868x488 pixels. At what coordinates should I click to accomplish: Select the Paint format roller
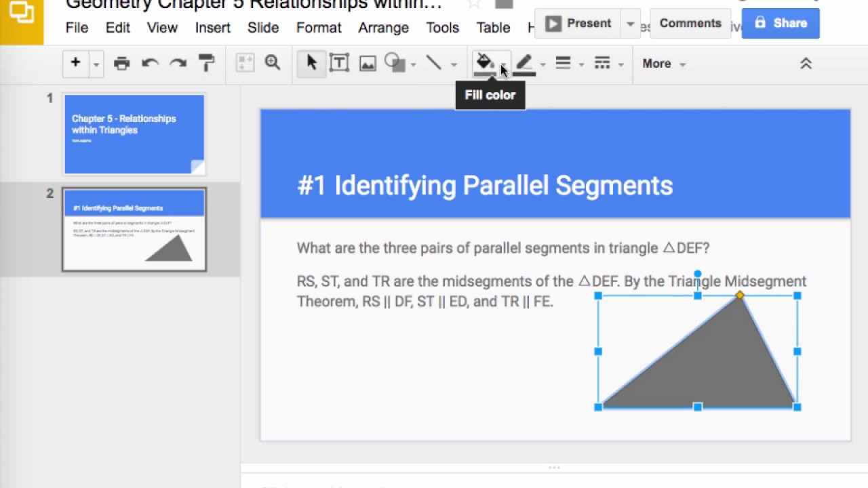pos(207,64)
